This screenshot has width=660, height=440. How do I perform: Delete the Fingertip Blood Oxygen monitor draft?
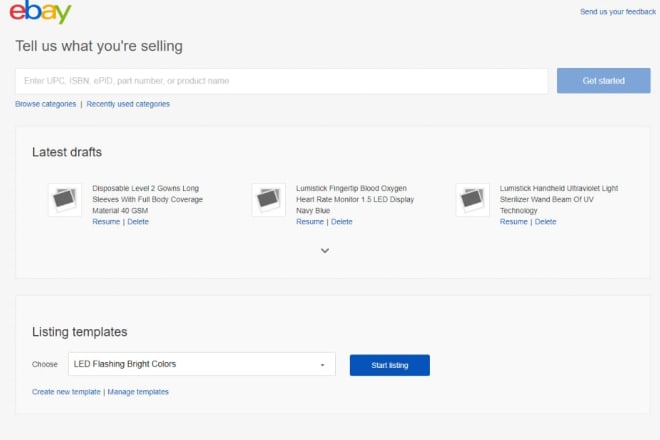point(341,221)
